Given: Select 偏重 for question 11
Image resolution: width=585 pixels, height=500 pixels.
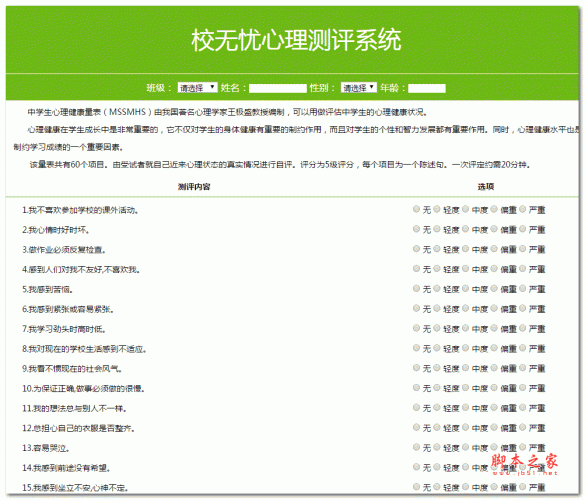Looking at the screenshot, I should (494, 407).
